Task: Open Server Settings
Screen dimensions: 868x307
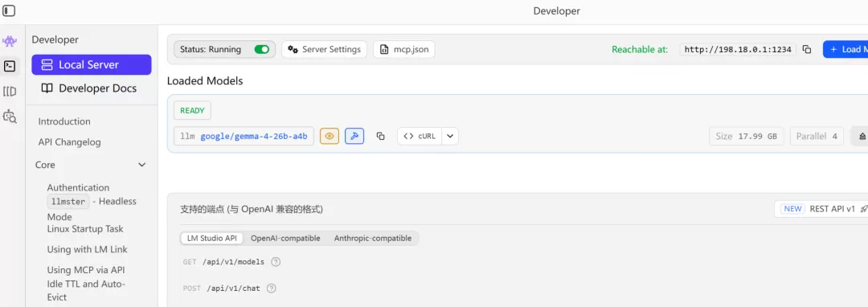Action: pyautogui.click(x=325, y=49)
